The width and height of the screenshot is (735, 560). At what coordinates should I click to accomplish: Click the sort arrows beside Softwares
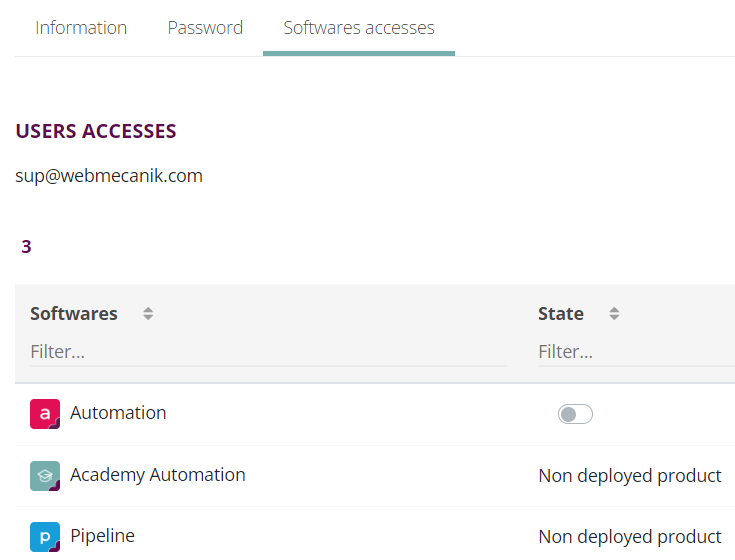pyautogui.click(x=148, y=314)
